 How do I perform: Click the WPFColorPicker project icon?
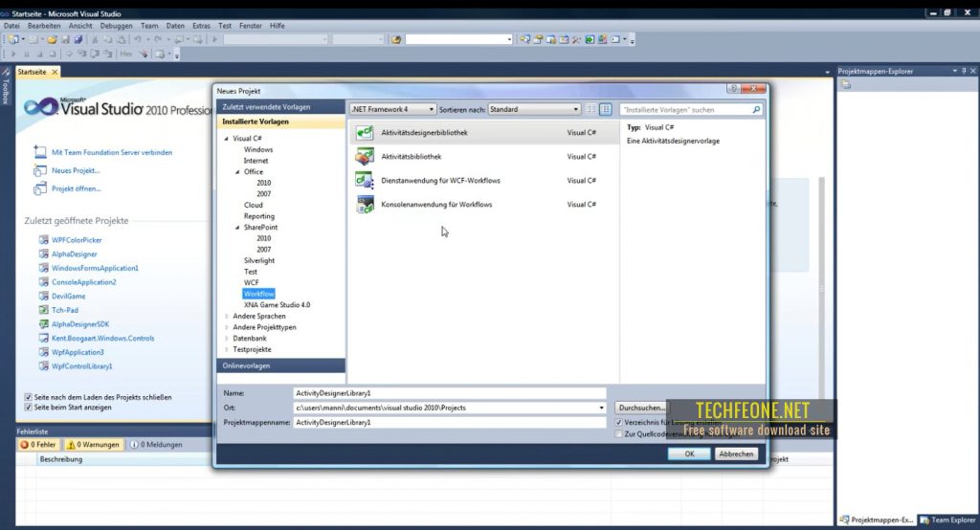click(44, 239)
